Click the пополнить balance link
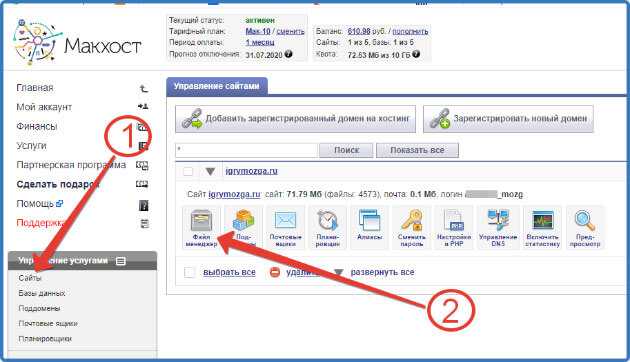The width and height of the screenshot is (630, 362). (410, 31)
